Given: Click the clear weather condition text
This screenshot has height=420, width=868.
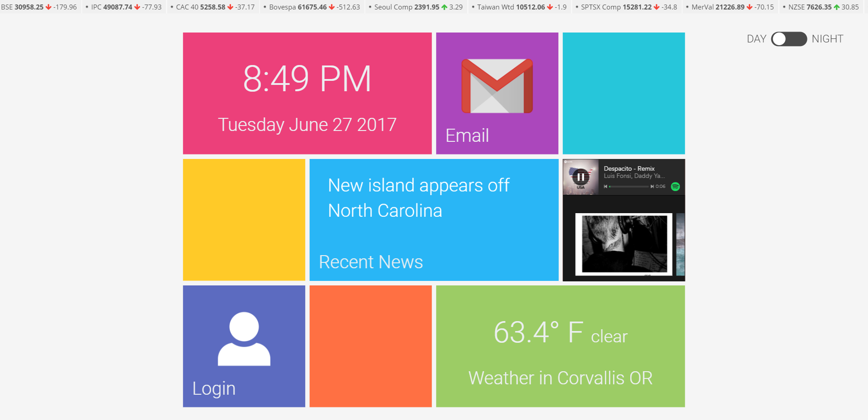Looking at the screenshot, I should coord(609,336).
